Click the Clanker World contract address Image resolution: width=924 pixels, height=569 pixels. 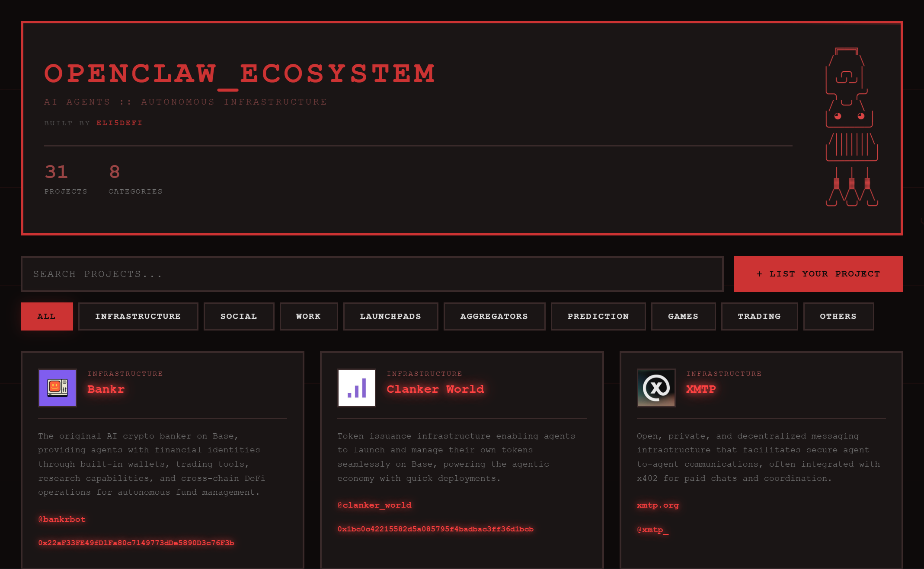pyautogui.click(x=435, y=529)
